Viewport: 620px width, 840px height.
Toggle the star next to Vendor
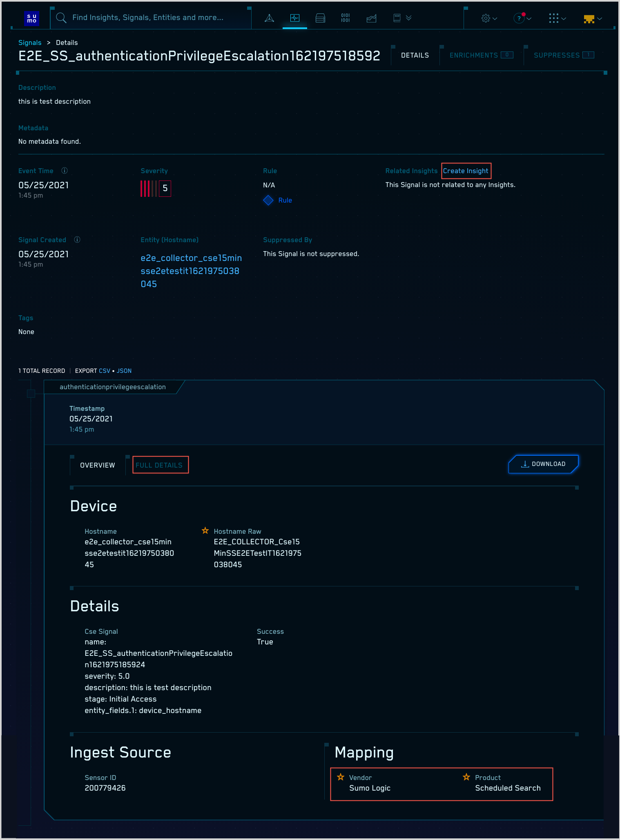pyautogui.click(x=341, y=777)
